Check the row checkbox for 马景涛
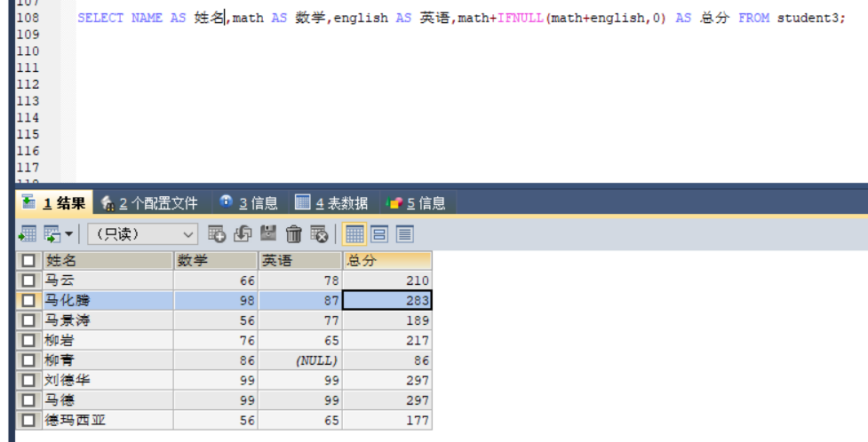This screenshot has width=868, height=442. pos(28,320)
